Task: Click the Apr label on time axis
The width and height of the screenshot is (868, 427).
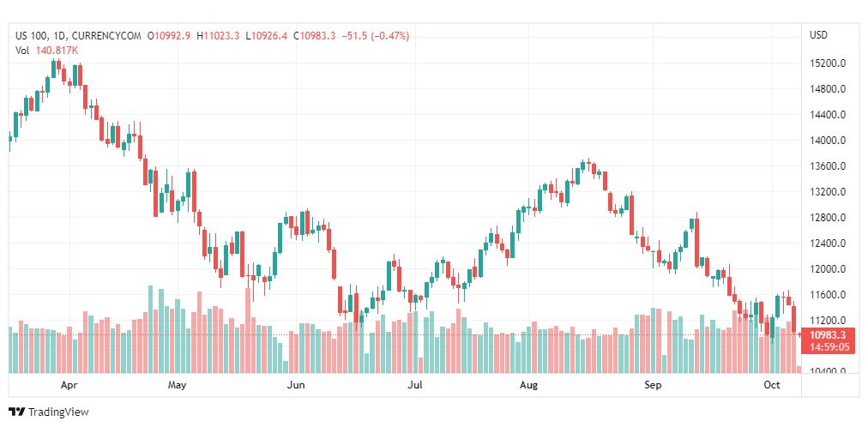Action: pos(70,385)
